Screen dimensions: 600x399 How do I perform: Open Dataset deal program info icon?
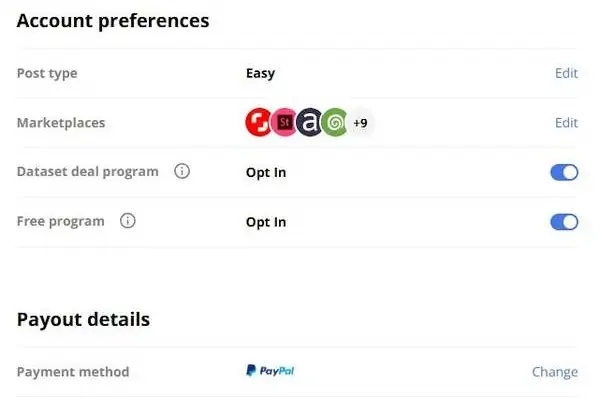pos(182,171)
